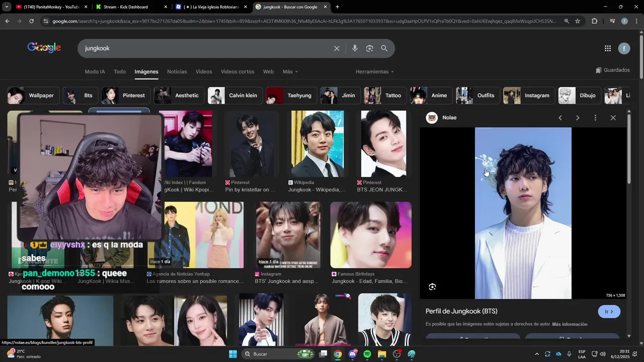The width and height of the screenshot is (644, 362).
Task: Open the Chrome three-dot menu
Action: [636, 21]
